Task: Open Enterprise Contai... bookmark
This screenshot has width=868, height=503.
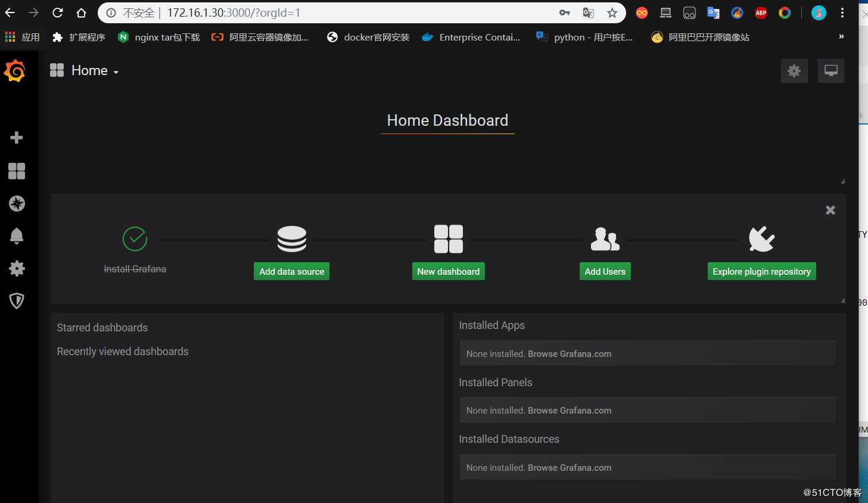Action: 471,37
